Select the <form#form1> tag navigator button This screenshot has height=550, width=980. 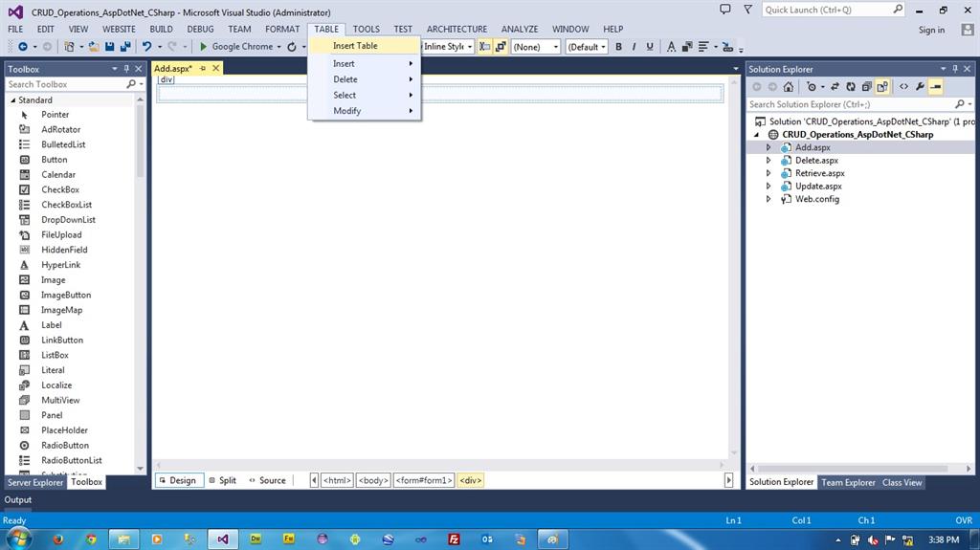(x=424, y=480)
